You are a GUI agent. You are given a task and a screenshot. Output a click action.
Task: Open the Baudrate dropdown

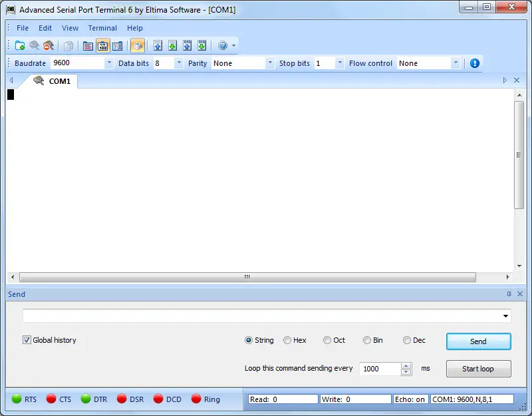click(x=109, y=63)
